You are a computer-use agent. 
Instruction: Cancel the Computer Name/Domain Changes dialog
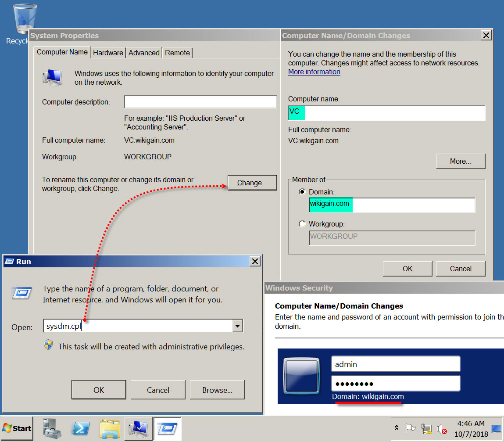[x=460, y=269]
